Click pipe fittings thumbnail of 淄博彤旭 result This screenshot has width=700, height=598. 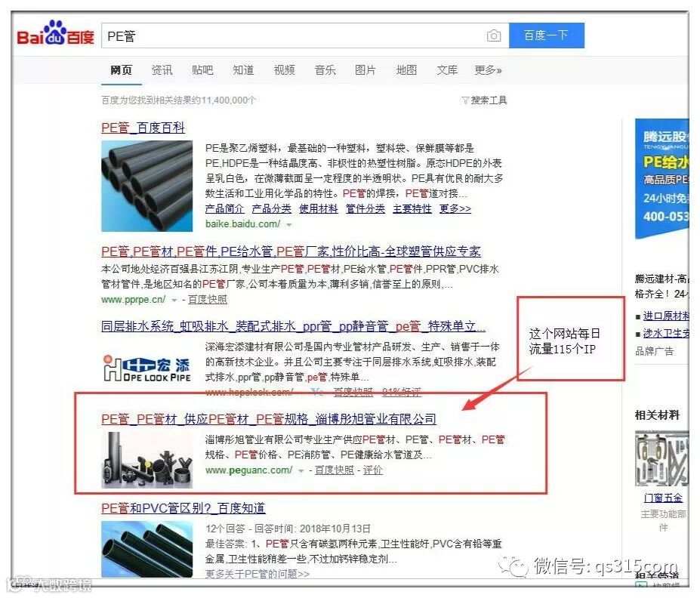tap(147, 460)
